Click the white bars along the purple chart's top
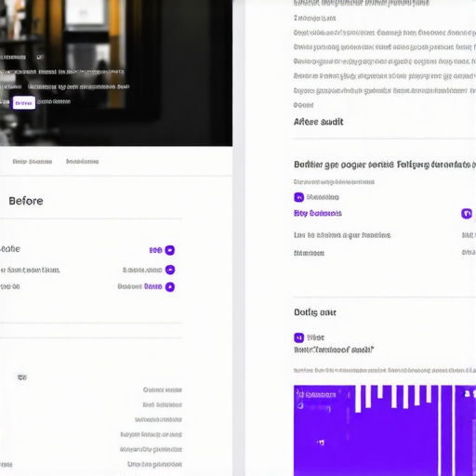Image resolution: width=476 pixels, height=476 pixels. [x=393, y=398]
